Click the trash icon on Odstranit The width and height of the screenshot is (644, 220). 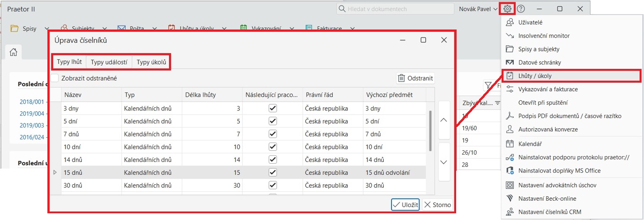(x=401, y=78)
